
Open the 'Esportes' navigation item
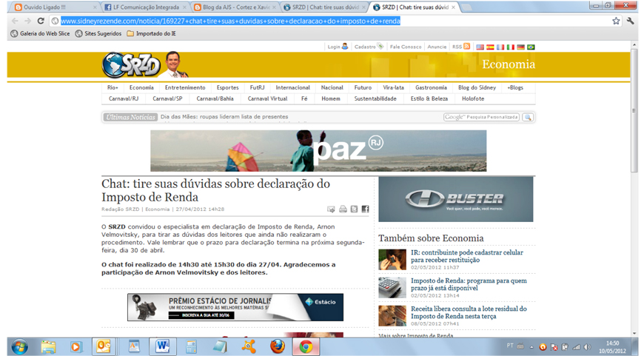[227, 87]
